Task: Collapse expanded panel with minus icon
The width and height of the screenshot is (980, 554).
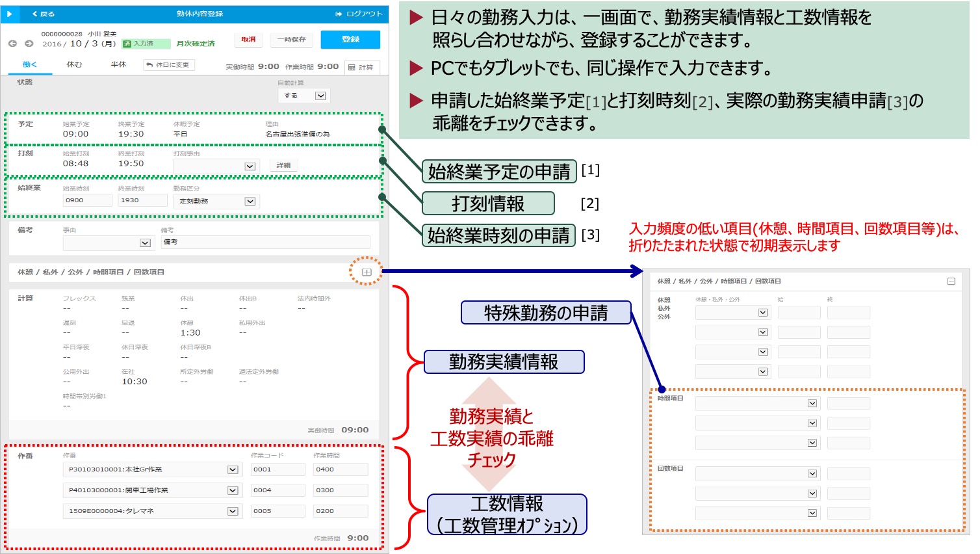Action: 951,282
